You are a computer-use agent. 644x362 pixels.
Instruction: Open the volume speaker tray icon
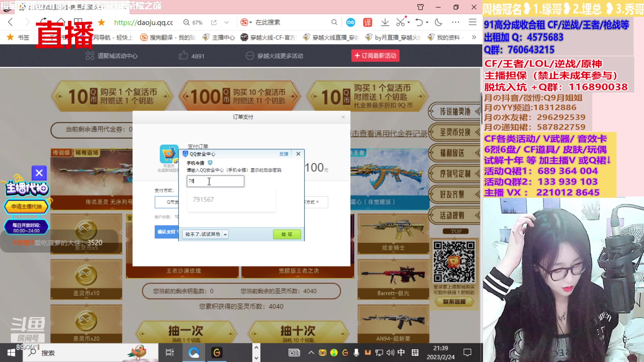(390, 353)
